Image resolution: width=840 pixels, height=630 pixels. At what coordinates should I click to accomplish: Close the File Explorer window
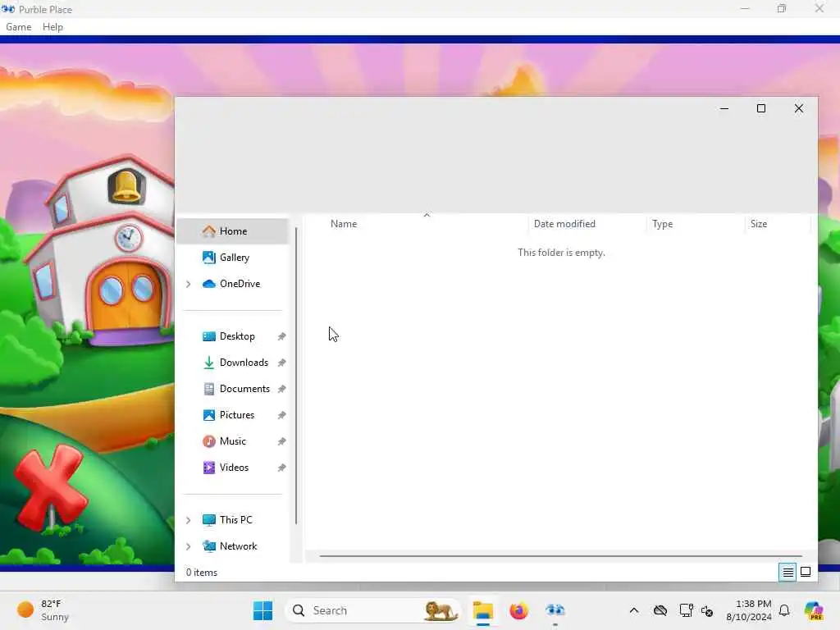point(798,108)
